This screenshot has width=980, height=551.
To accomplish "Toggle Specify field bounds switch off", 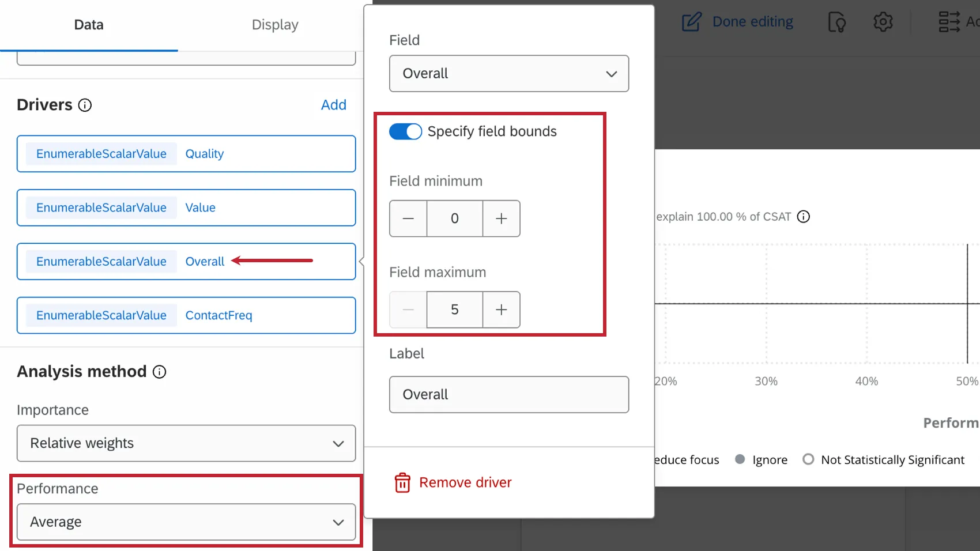I will pyautogui.click(x=405, y=131).
